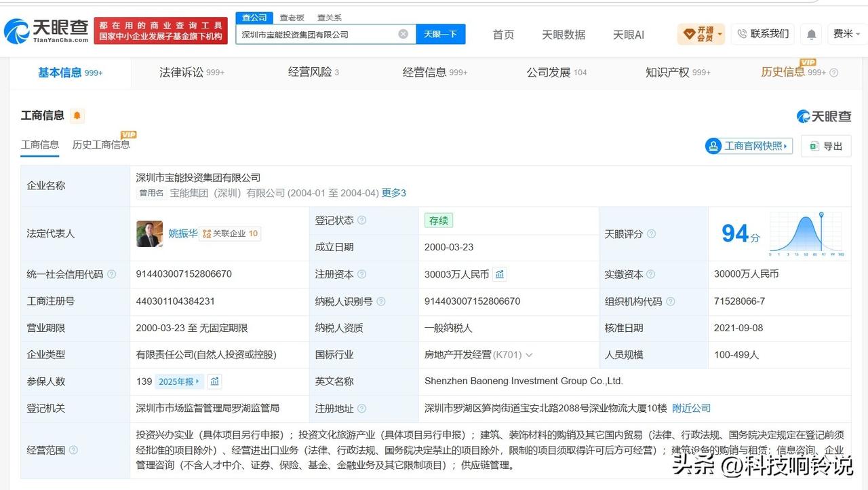The width and height of the screenshot is (868, 490).
Task: Click the 关联企业 10 badge
Action: pos(231,233)
